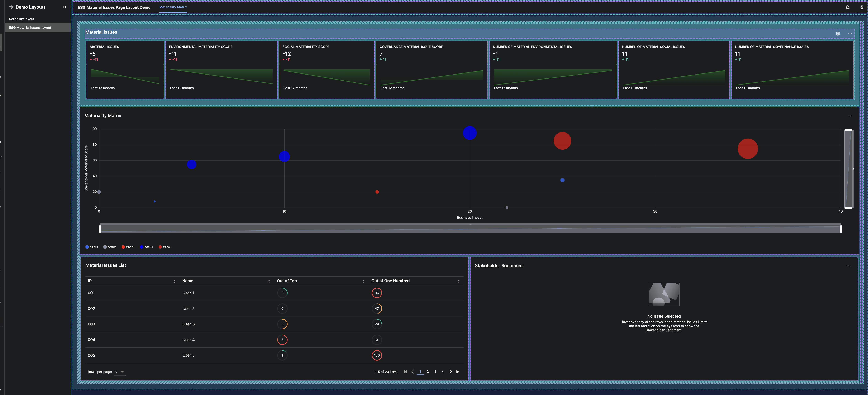Sort table by ID column
This screenshot has height=395, width=868.
pos(174,281)
